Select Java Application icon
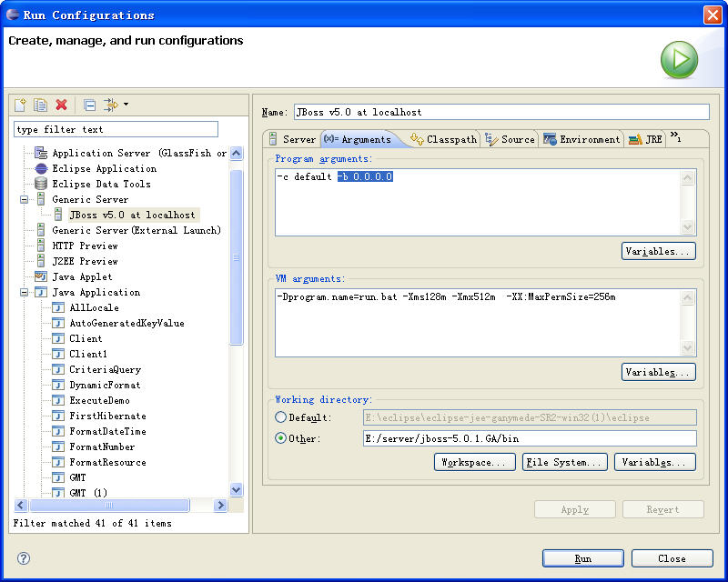728x582 pixels. click(41, 292)
